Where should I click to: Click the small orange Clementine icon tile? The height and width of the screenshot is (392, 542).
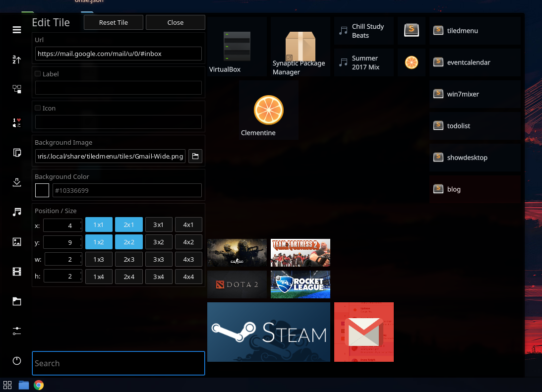coord(412,62)
